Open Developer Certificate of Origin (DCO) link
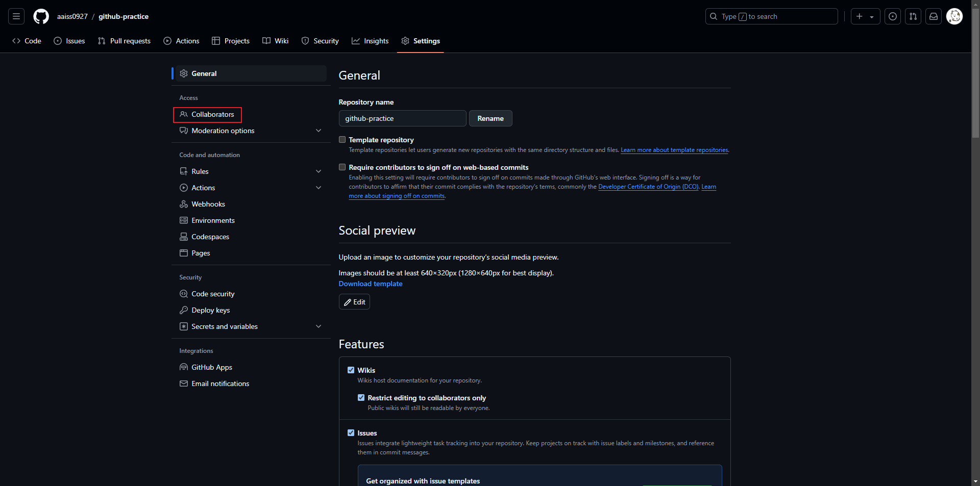Image resolution: width=980 pixels, height=486 pixels. coord(648,187)
